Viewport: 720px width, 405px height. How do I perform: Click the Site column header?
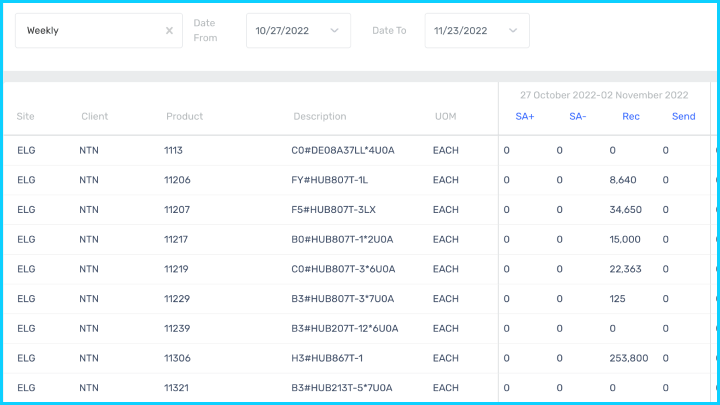[25, 117]
